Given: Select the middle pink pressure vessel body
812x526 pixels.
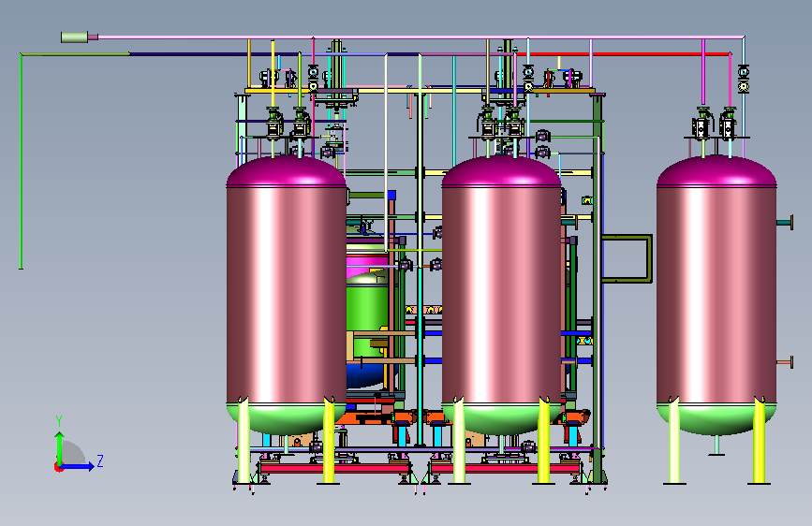Looking at the screenshot, I should tap(501, 295).
